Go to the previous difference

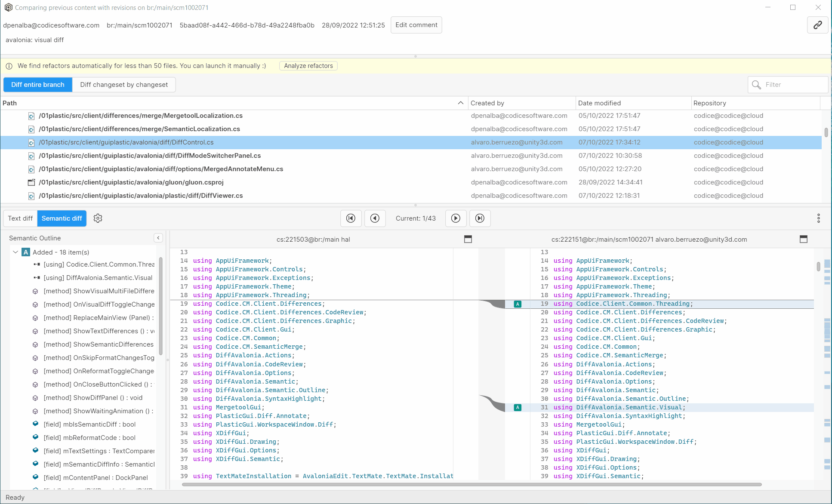coord(375,218)
